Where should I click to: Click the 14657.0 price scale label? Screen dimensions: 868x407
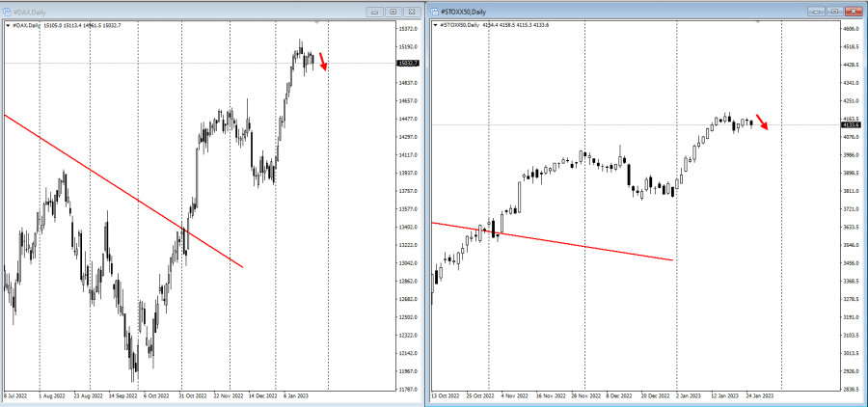408,101
